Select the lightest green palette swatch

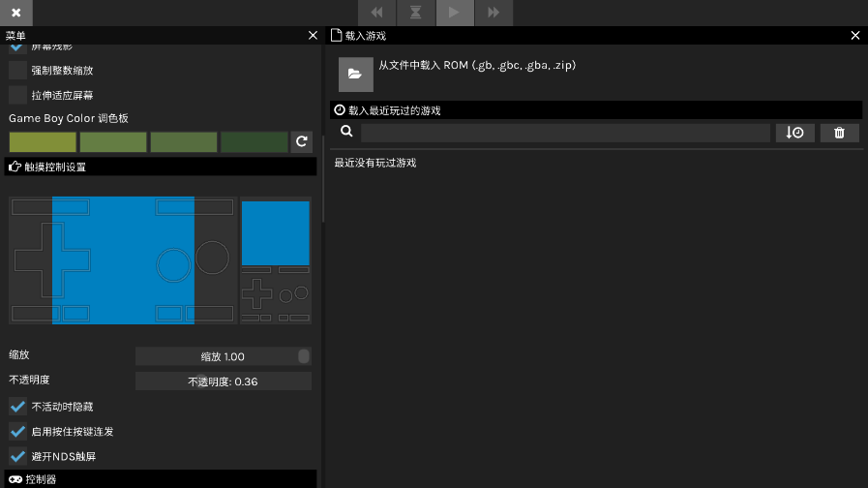tap(43, 142)
